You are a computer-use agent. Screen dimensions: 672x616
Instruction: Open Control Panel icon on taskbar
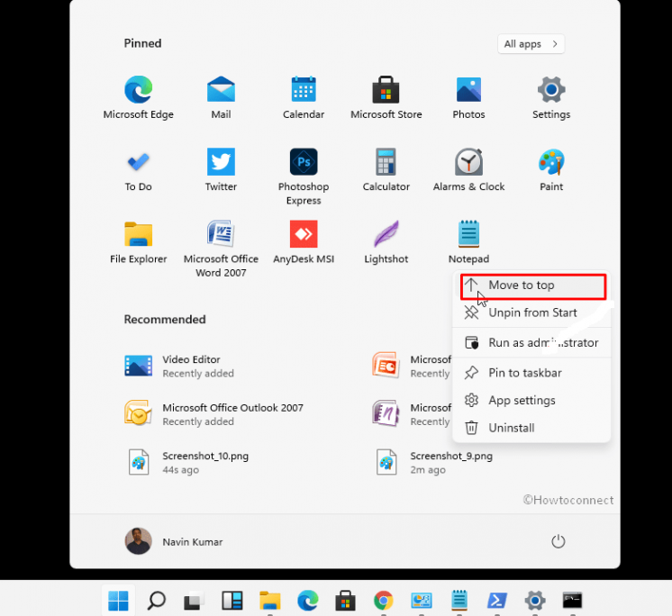[422, 600]
